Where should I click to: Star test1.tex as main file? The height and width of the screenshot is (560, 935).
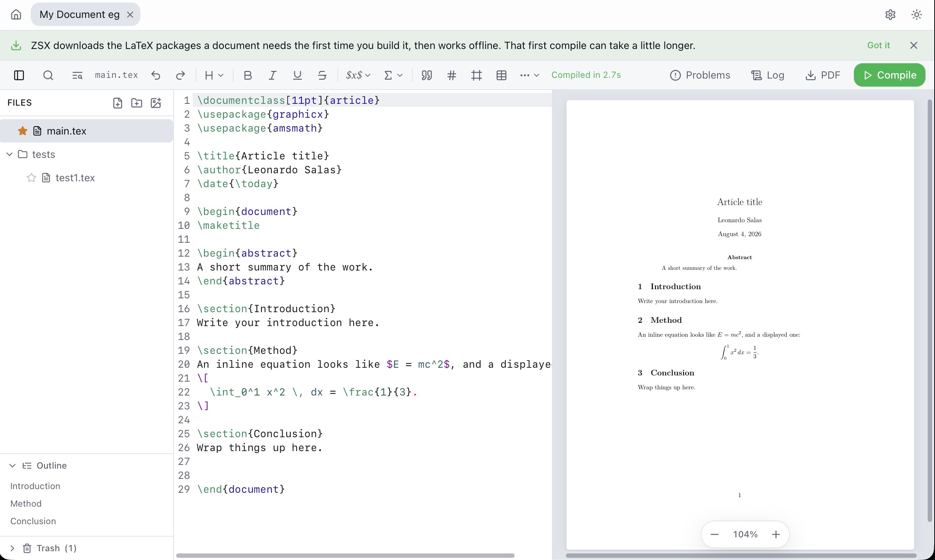(x=31, y=178)
